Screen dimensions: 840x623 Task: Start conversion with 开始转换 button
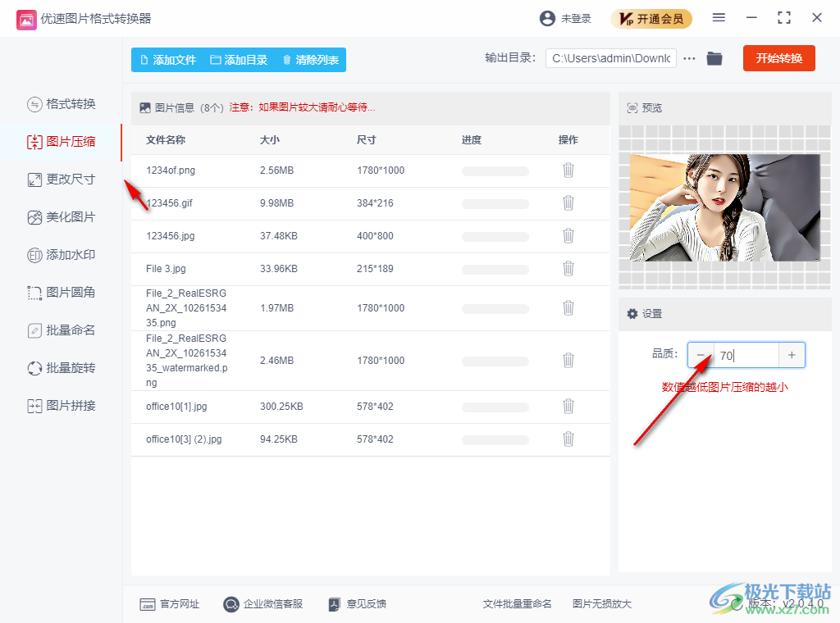[x=779, y=58]
